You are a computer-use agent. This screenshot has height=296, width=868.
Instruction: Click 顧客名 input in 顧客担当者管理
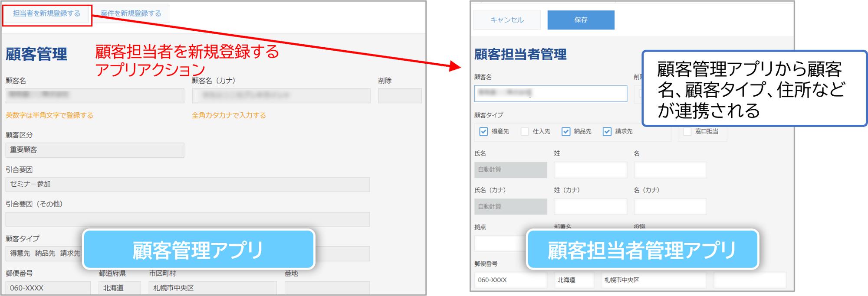click(x=551, y=93)
